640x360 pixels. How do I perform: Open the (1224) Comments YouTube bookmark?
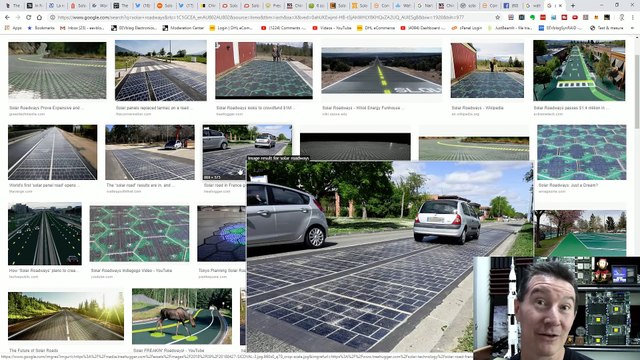click(x=284, y=28)
